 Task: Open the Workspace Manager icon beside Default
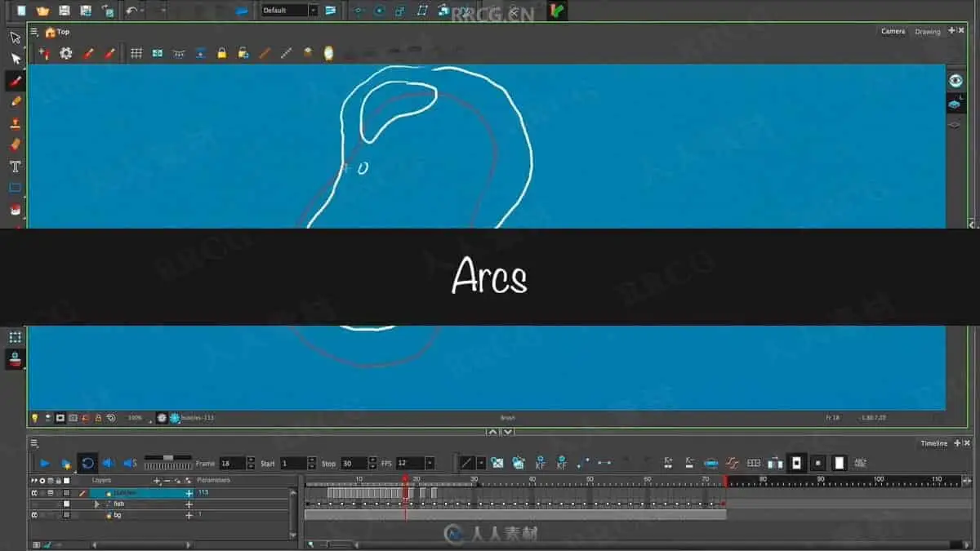pyautogui.click(x=330, y=11)
